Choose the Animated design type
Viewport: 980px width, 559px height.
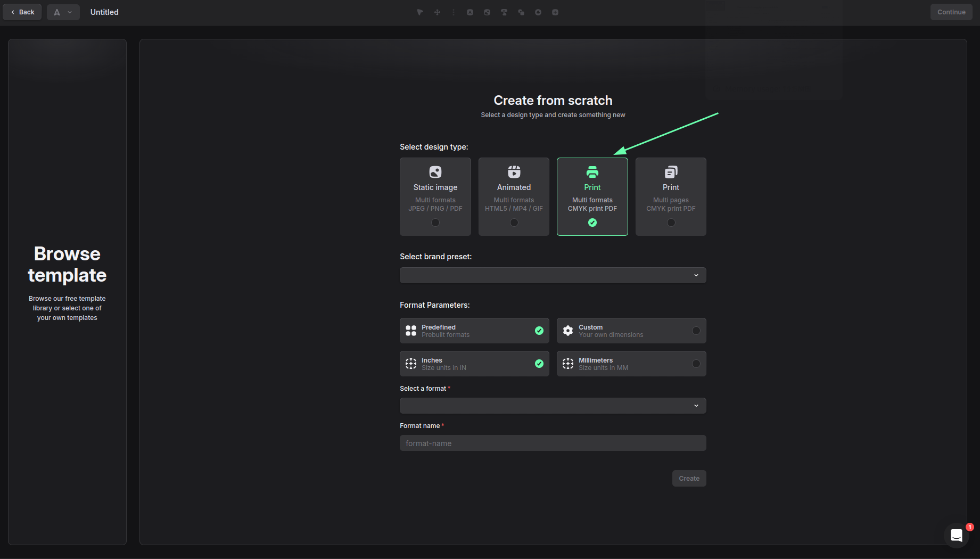(x=514, y=196)
